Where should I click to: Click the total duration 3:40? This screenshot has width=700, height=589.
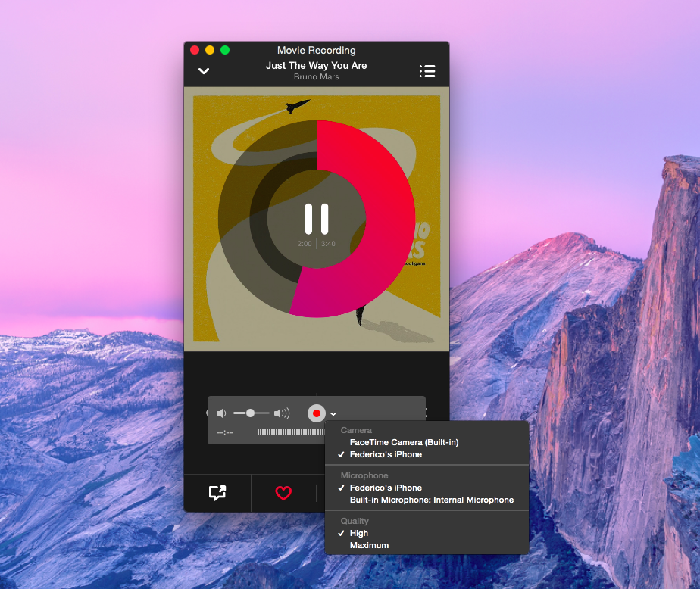click(x=328, y=244)
